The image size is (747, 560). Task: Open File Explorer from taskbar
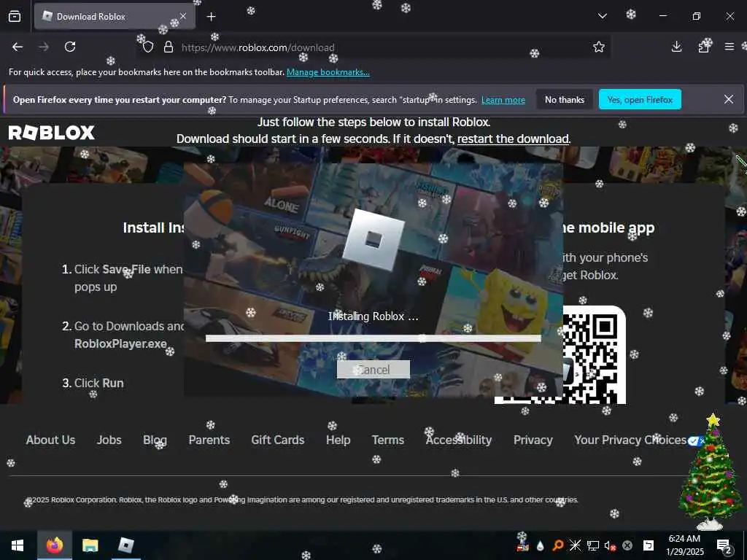click(90, 545)
